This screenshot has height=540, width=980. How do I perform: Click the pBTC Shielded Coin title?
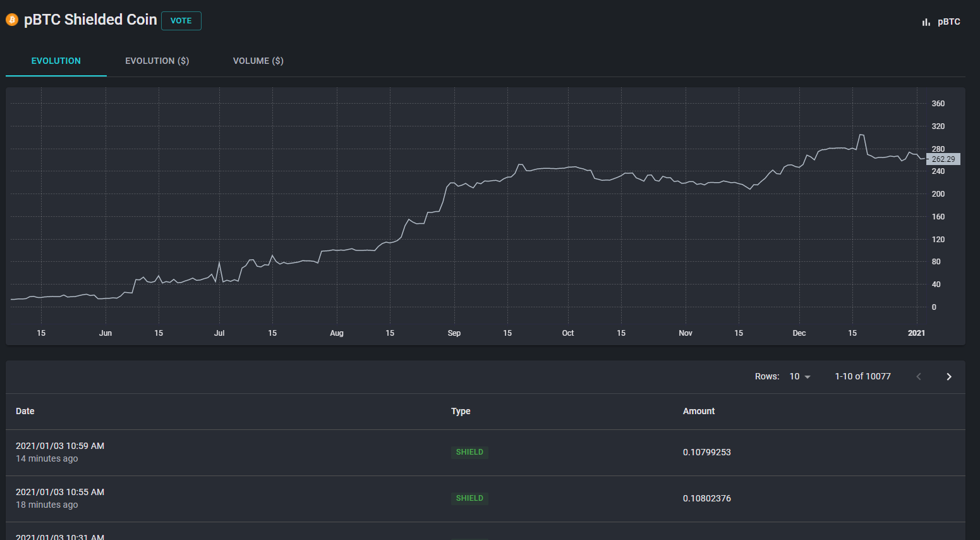click(90, 20)
